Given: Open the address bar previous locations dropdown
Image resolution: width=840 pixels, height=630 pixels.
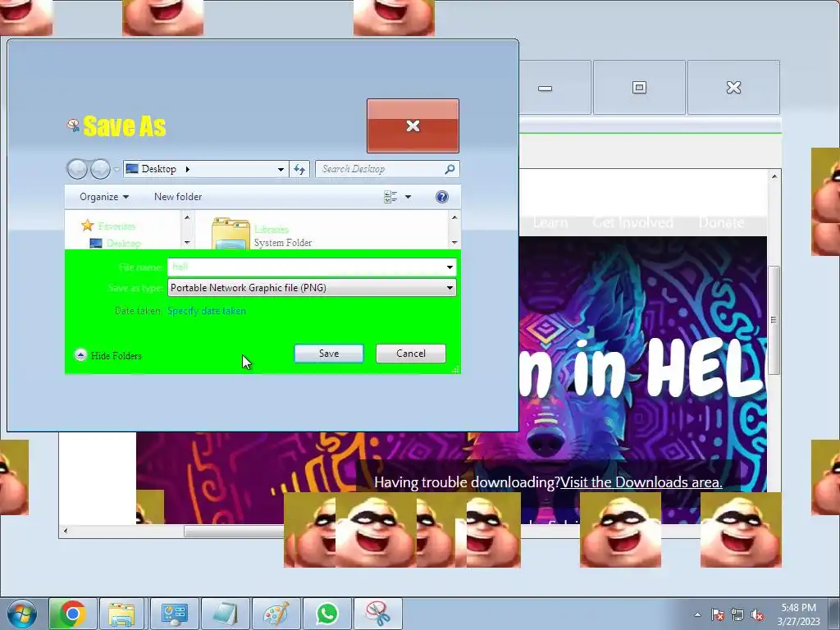Looking at the screenshot, I should click(281, 169).
